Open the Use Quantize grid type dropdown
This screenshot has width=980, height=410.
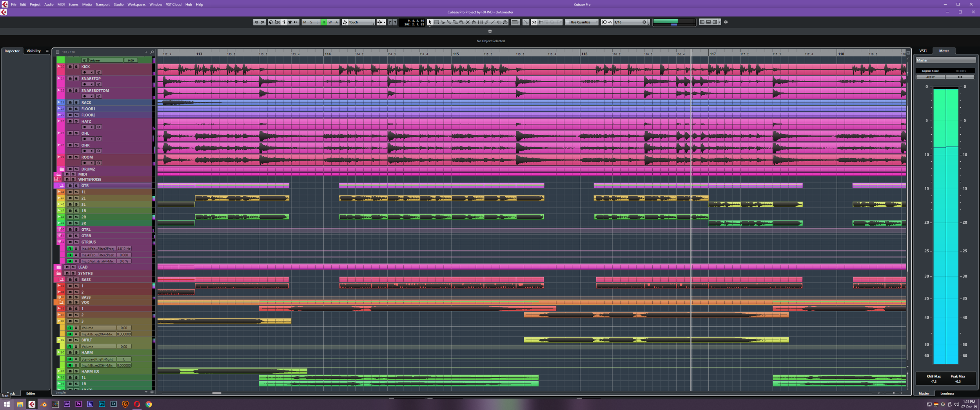point(582,22)
